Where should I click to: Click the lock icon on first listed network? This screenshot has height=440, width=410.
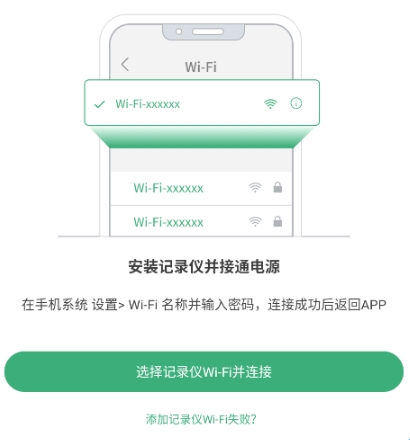pos(278,187)
